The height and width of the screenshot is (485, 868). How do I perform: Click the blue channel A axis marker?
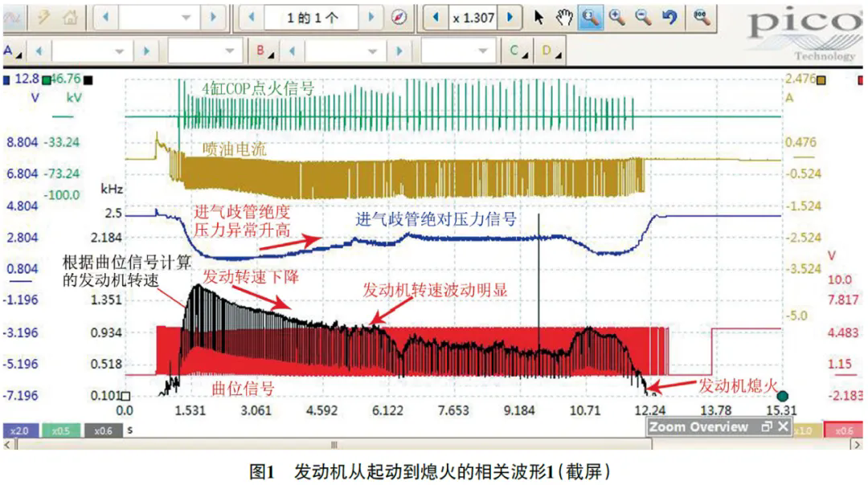coord(6,80)
